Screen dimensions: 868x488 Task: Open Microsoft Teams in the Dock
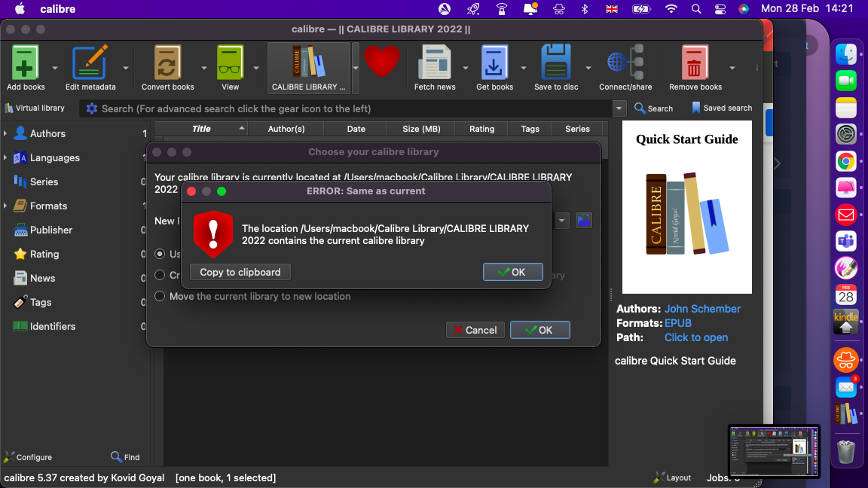click(x=846, y=241)
